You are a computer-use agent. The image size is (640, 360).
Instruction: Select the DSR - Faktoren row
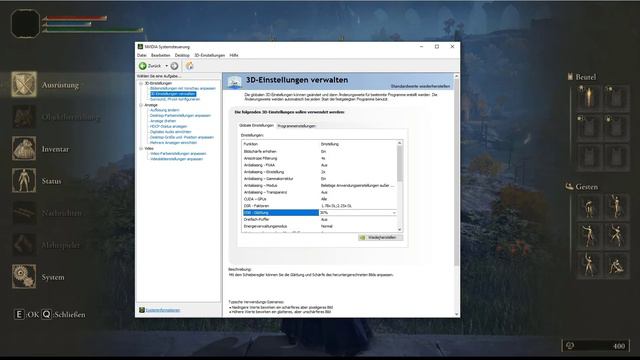(x=319, y=206)
